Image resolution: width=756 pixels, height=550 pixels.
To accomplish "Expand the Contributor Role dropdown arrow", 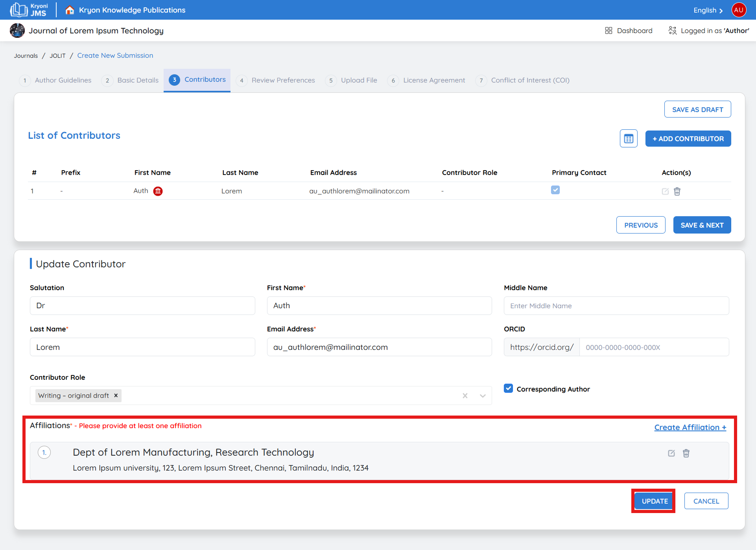I will coord(483,396).
